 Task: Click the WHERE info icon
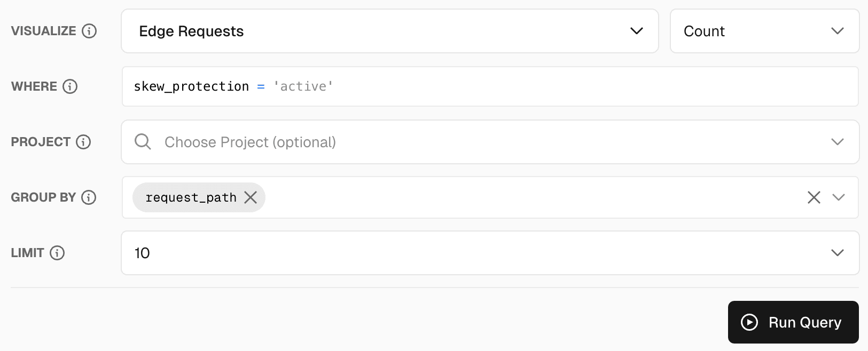[x=70, y=86]
